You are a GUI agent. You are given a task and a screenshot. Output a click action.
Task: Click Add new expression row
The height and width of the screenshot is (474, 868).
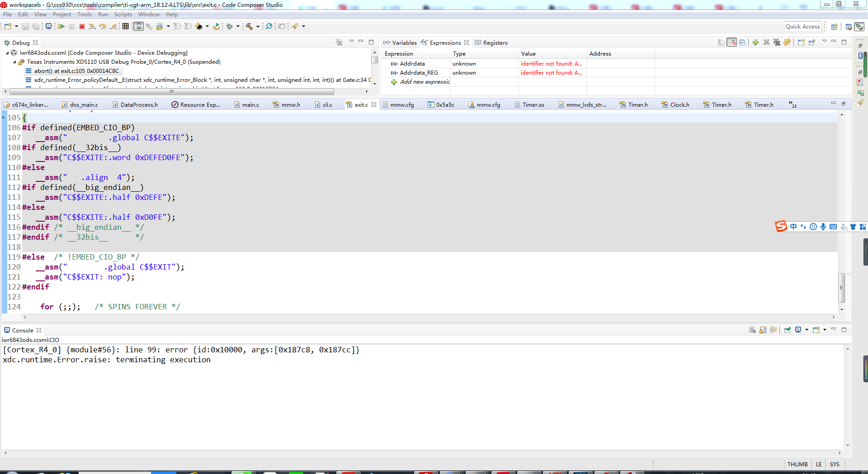click(420, 82)
